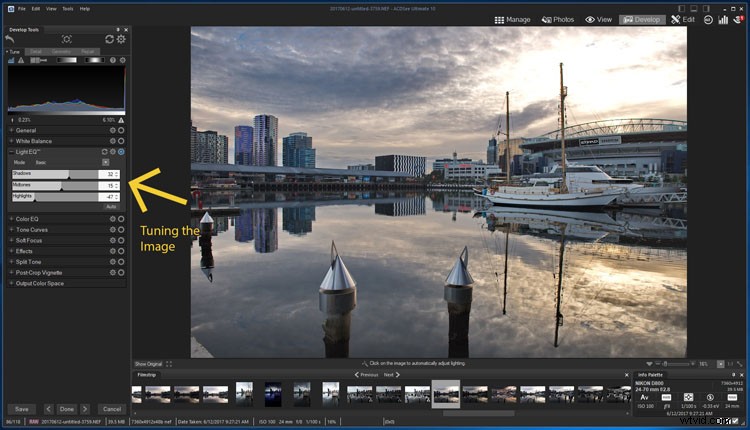Collapse the Light EQ section
Image resolution: width=750 pixels, height=430 pixels.
click(11, 152)
